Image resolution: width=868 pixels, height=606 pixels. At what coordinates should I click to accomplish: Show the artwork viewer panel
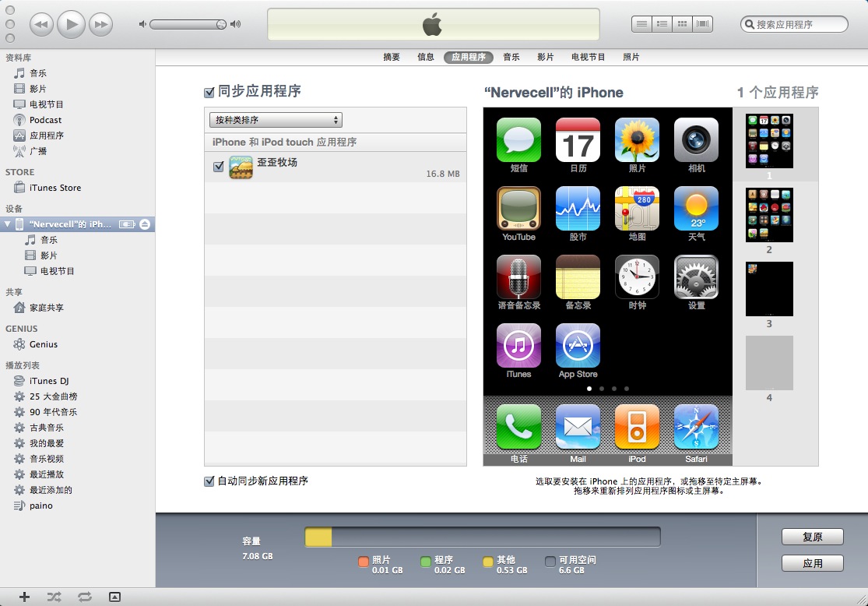point(114,597)
